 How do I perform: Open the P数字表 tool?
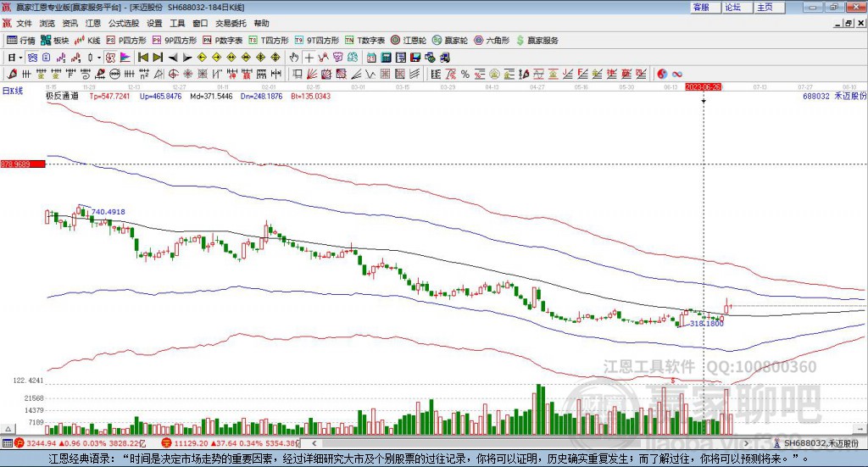point(223,41)
